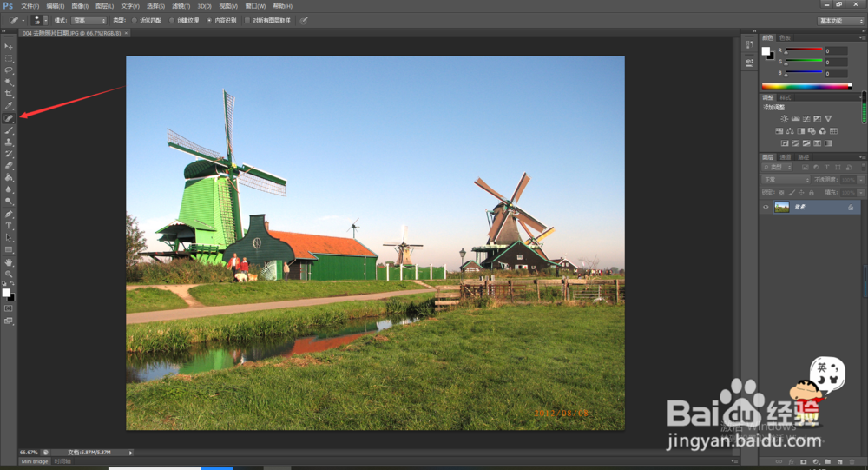
Task: Toggle lock image pixels brush icon
Action: 792,193
